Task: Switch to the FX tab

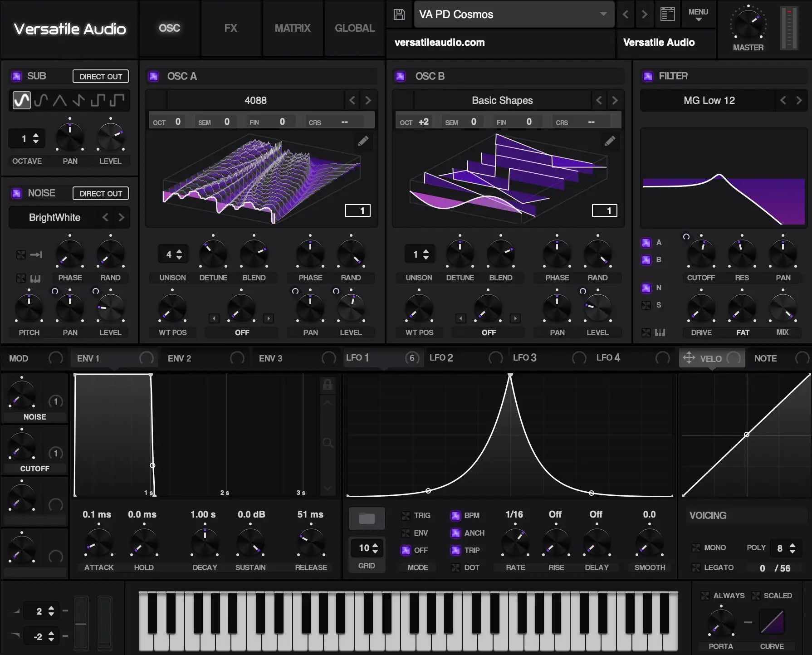Action: click(230, 28)
